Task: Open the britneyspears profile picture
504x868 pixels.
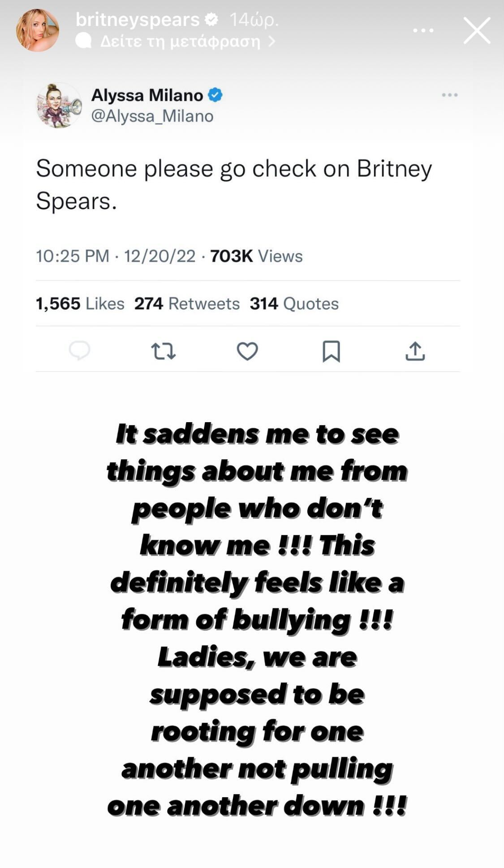Action: (x=38, y=30)
